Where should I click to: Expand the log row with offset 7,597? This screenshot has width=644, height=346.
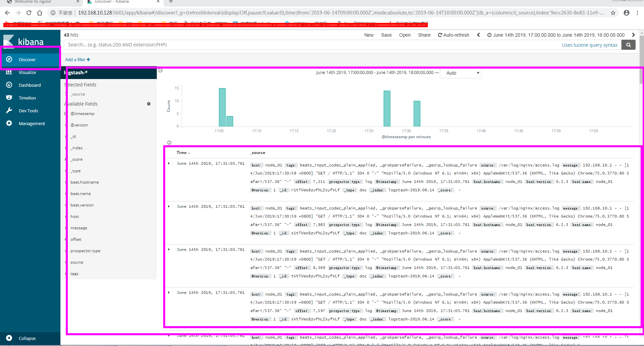169,293
